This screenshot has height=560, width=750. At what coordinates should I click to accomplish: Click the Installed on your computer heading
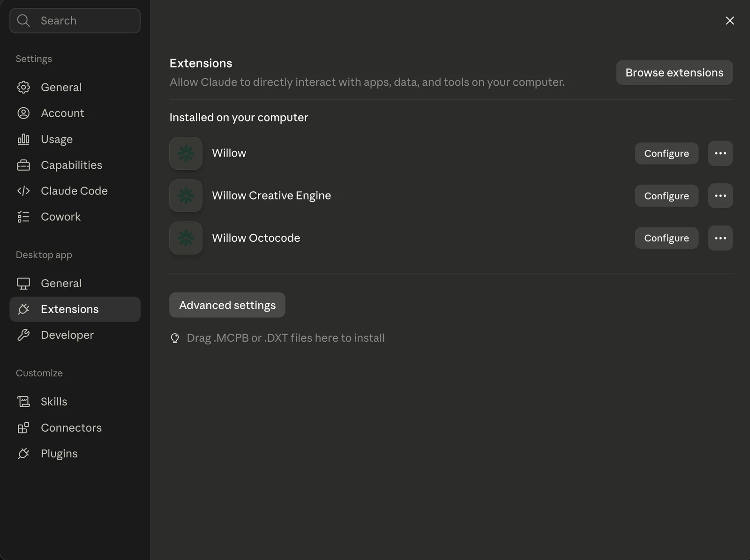coord(239,118)
